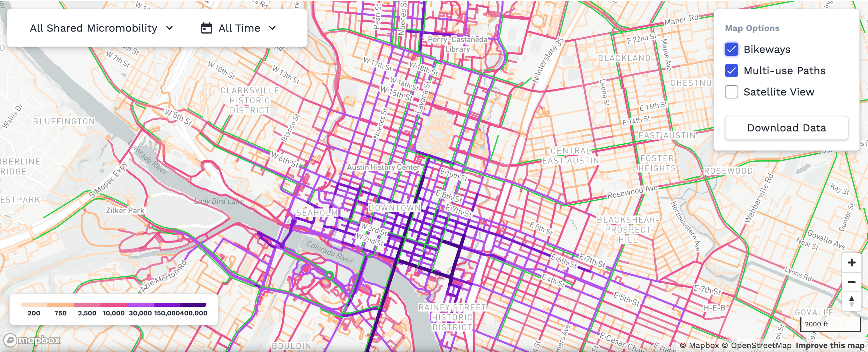Reset map bearing with compass button
Image resolution: width=868 pixels, height=352 pixels.
coord(851,301)
